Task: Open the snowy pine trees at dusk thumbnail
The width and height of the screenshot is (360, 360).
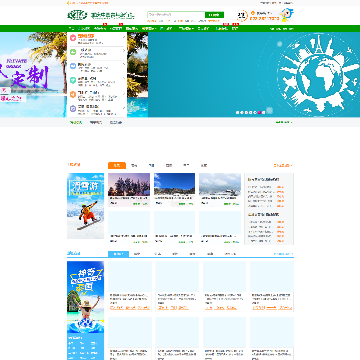Action: tap(129, 184)
